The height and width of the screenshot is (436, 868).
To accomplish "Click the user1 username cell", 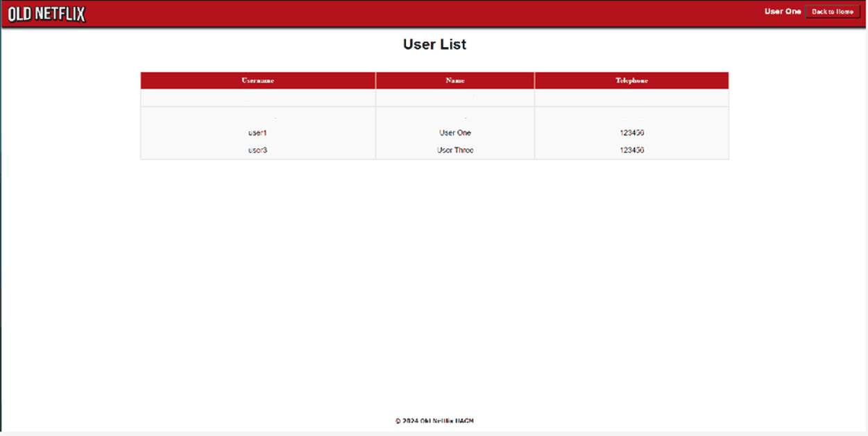I will click(257, 132).
